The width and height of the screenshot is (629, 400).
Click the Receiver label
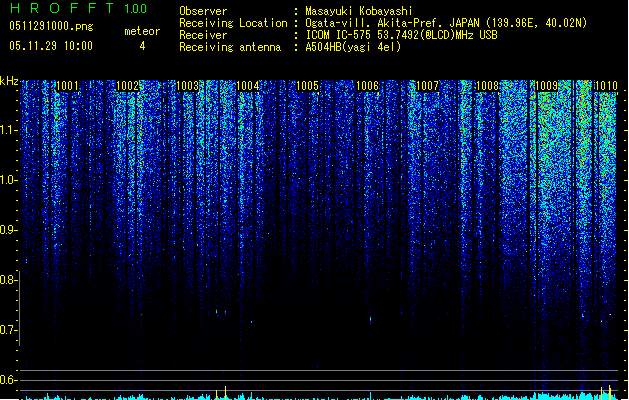coord(203,35)
